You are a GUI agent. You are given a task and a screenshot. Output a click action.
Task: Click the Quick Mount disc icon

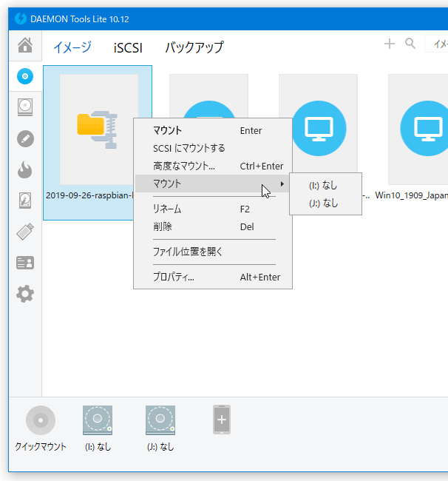[41, 420]
